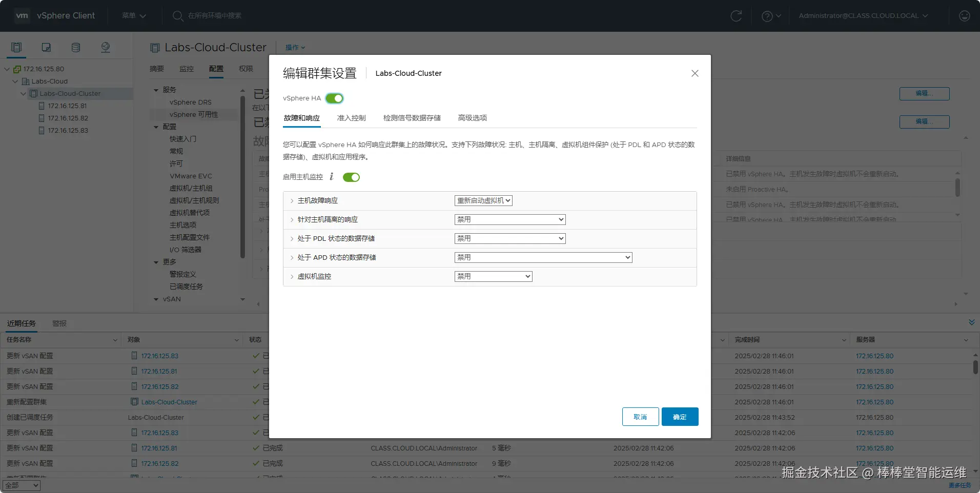Select vSphere 可用性 in the settings list

pos(194,115)
